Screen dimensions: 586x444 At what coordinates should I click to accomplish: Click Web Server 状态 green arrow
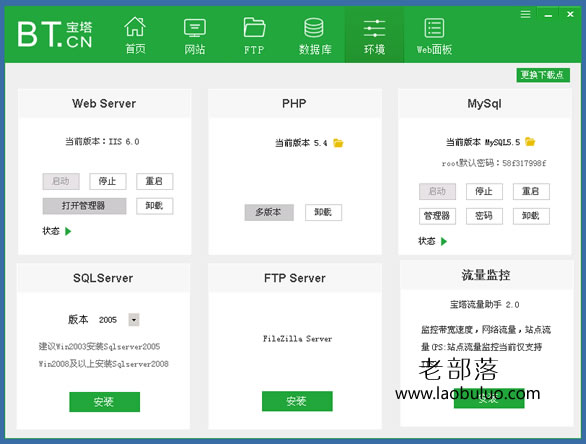tap(68, 231)
